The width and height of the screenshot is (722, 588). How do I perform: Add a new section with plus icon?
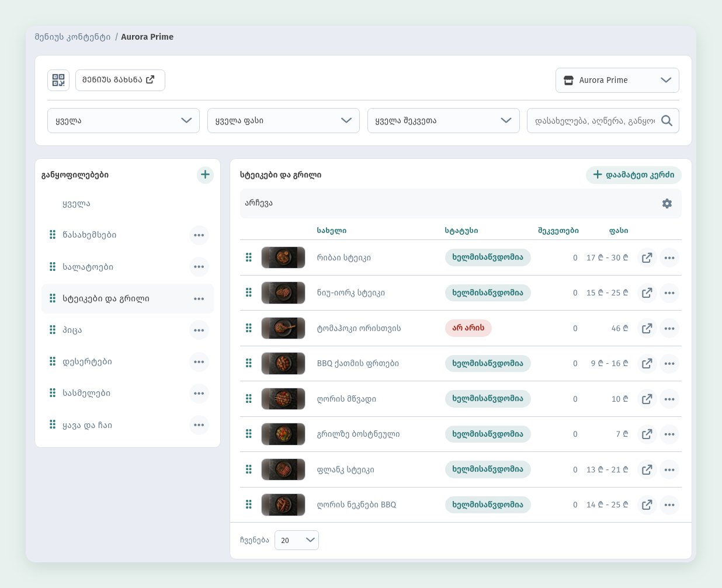(x=205, y=175)
